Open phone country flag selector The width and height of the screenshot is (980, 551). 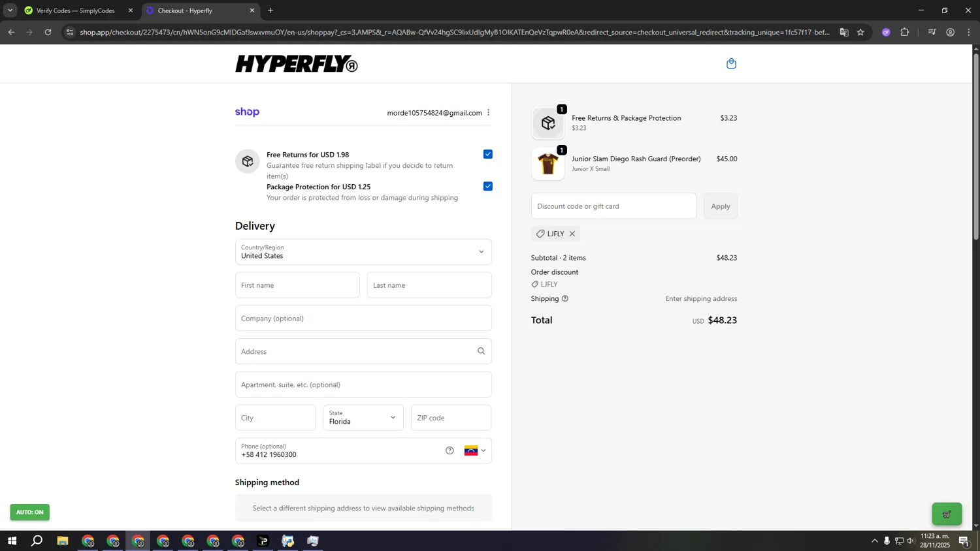(475, 450)
